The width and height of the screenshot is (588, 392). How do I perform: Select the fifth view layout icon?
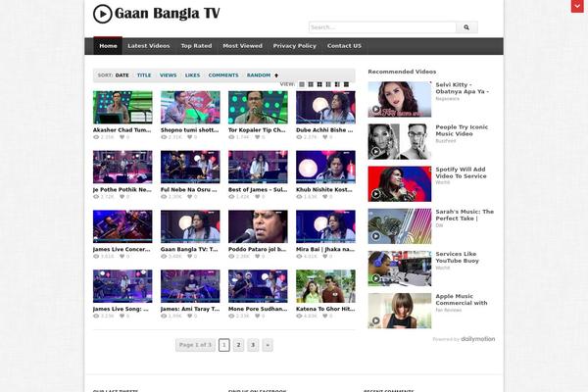coord(337,84)
